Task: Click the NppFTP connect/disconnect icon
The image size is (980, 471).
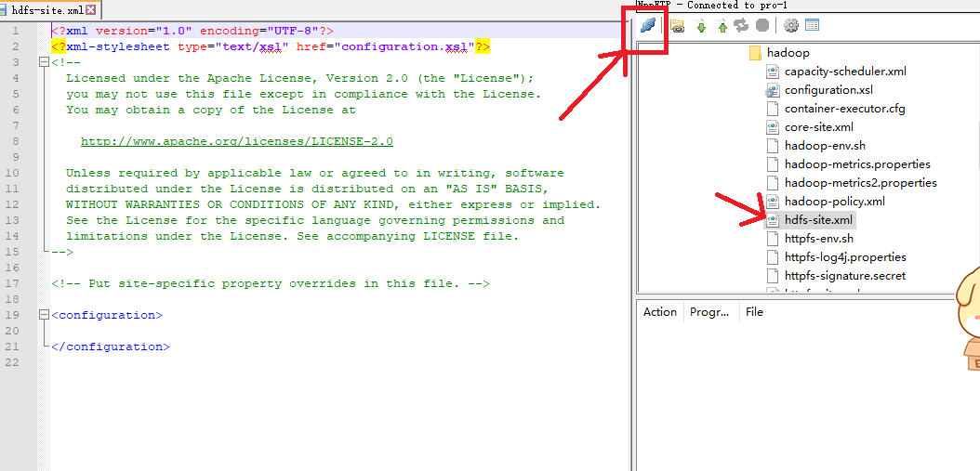Action: tap(648, 26)
